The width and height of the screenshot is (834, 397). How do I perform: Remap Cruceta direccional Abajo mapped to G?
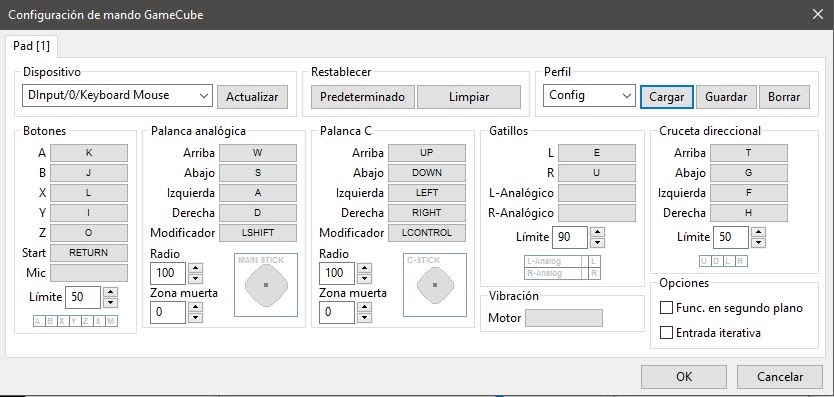[749, 173]
